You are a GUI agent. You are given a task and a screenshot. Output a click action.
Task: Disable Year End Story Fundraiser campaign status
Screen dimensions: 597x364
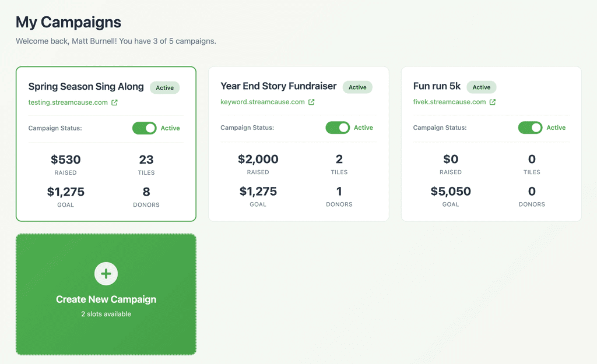pos(338,128)
